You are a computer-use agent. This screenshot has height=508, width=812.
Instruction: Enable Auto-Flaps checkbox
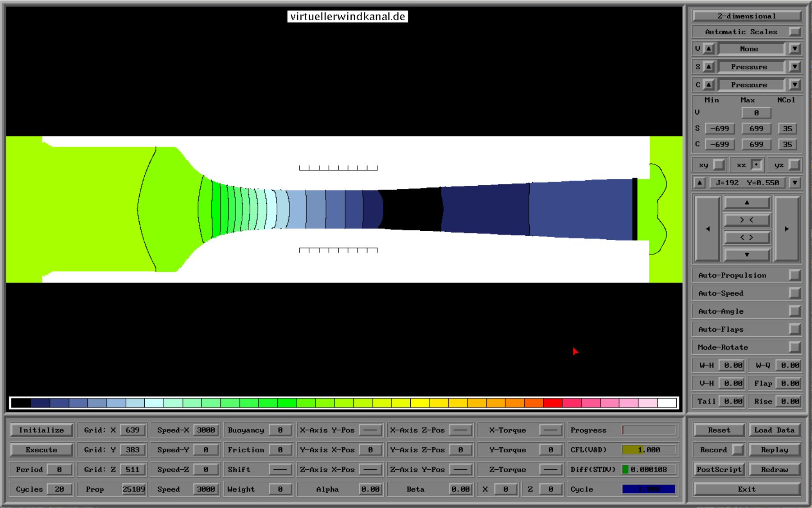click(x=795, y=329)
